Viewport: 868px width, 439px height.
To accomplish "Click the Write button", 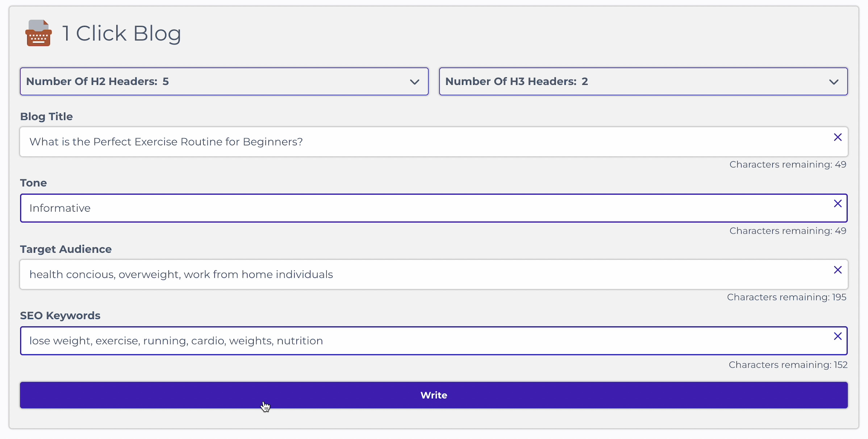I will [x=434, y=395].
